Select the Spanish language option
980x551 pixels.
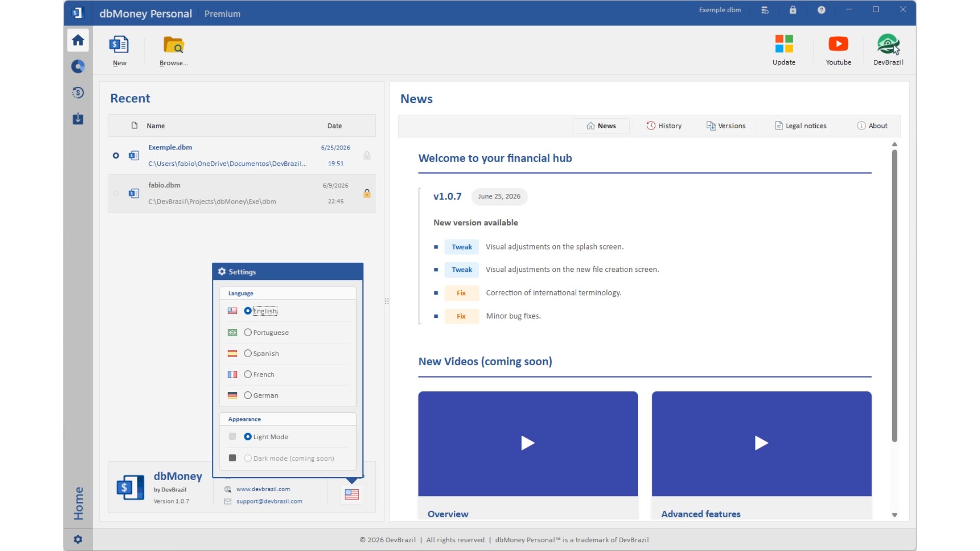pyautogui.click(x=261, y=354)
